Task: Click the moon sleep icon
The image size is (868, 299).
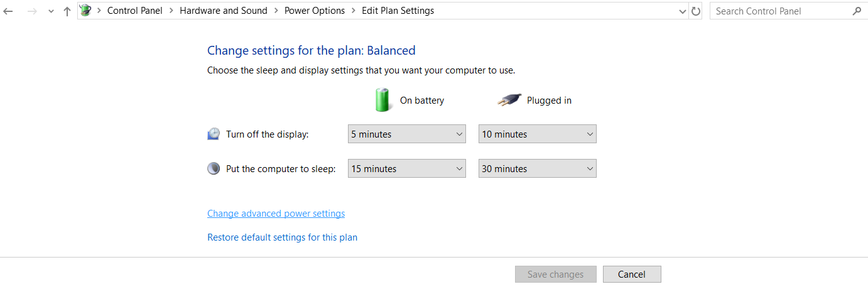Action: coord(214,168)
